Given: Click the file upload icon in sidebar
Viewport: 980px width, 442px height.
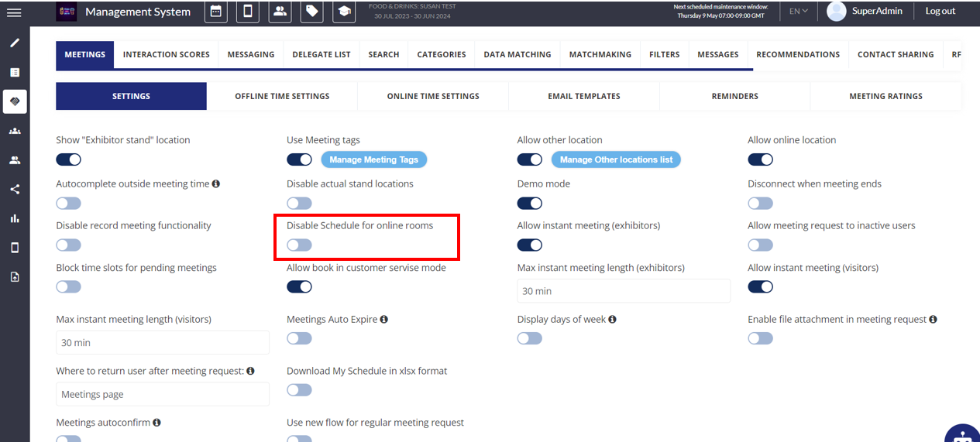Looking at the screenshot, I should click(15, 277).
